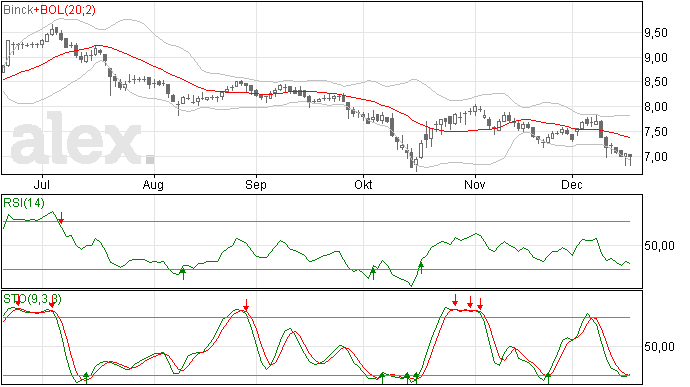Click the 'Binck' chart title label

pyautogui.click(x=18, y=10)
